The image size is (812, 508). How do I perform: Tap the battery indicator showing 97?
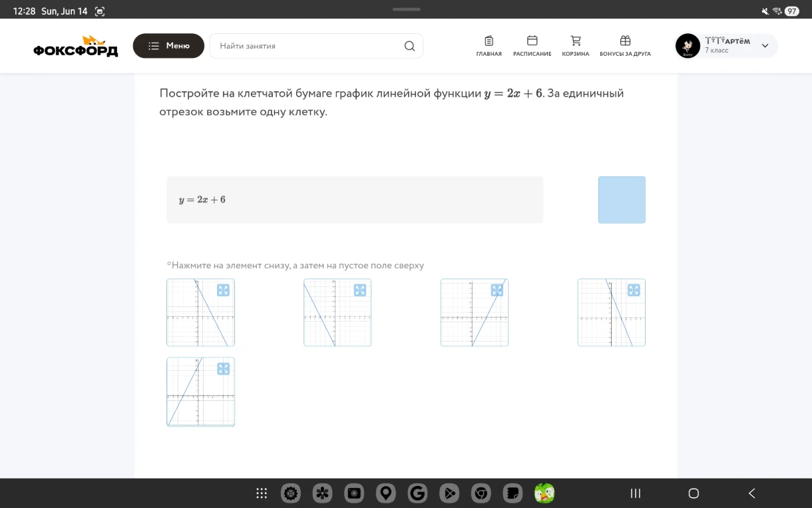coord(791,11)
